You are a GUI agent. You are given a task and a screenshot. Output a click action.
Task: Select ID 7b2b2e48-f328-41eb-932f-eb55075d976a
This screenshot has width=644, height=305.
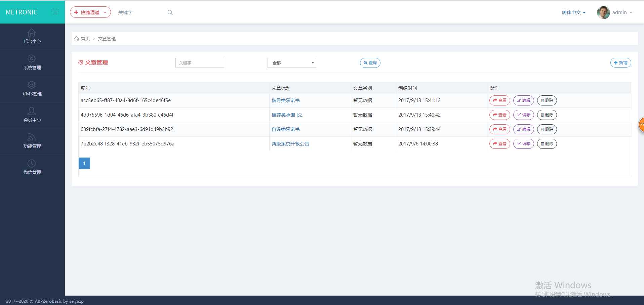click(127, 144)
